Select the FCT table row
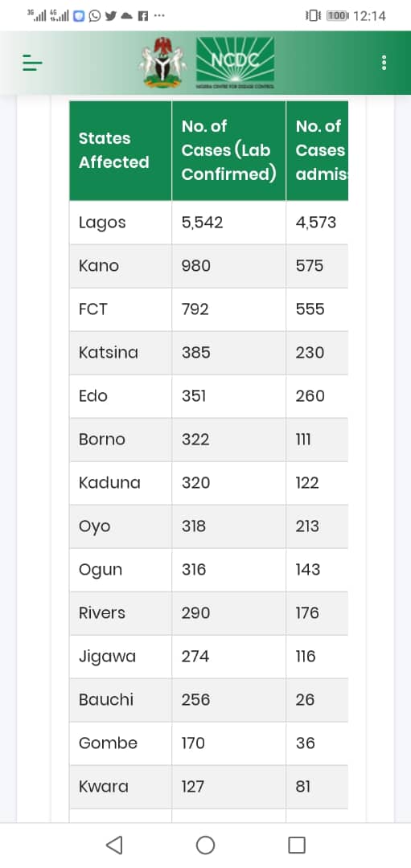The width and height of the screenshot is (411, 868). click(x=209, y=309)
